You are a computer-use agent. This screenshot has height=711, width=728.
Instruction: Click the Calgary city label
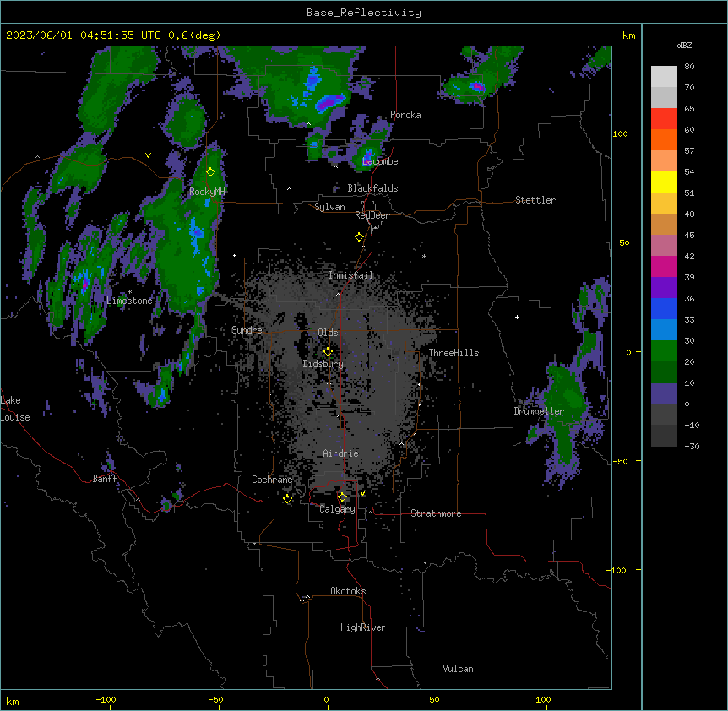[337, 509]
